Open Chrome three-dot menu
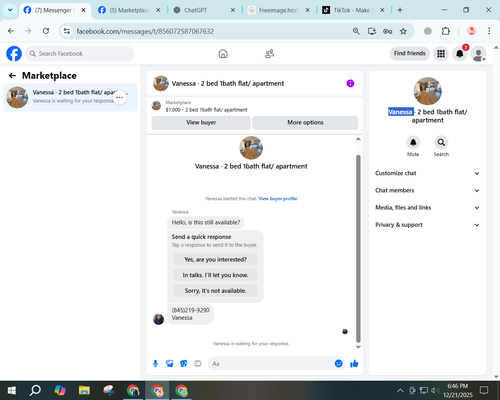Screen dimensions: 500x400 489,31
